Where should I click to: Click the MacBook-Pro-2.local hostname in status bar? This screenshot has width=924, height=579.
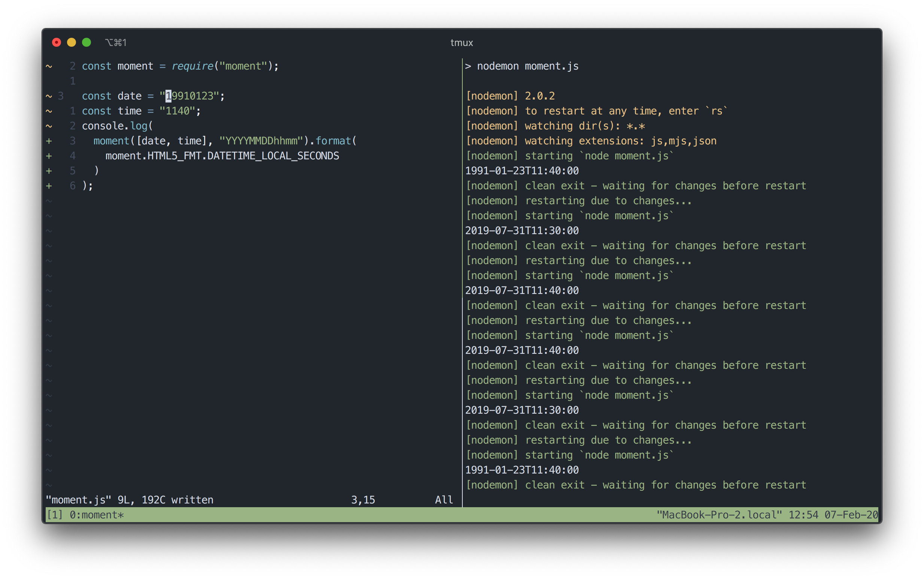[719, 515]
